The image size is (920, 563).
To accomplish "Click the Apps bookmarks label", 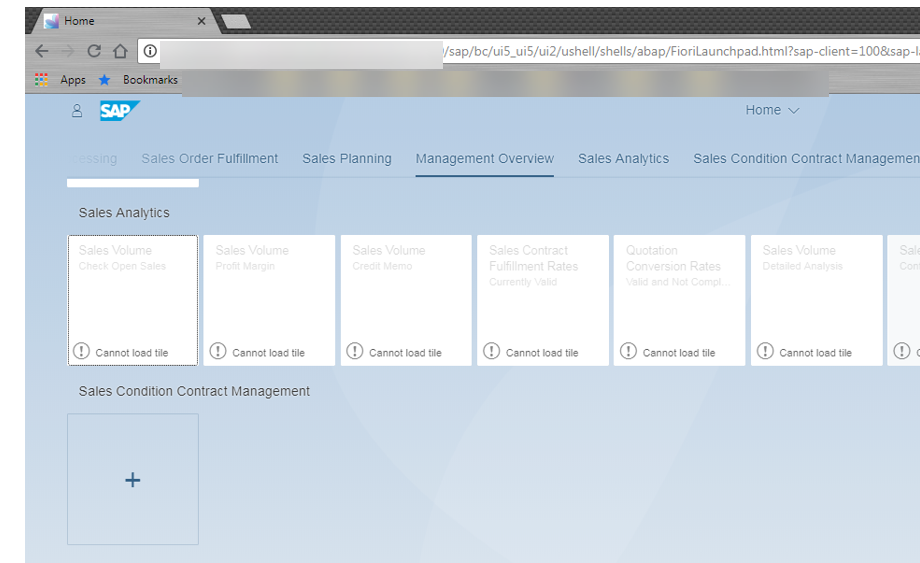I will click(x=73, y=80).
